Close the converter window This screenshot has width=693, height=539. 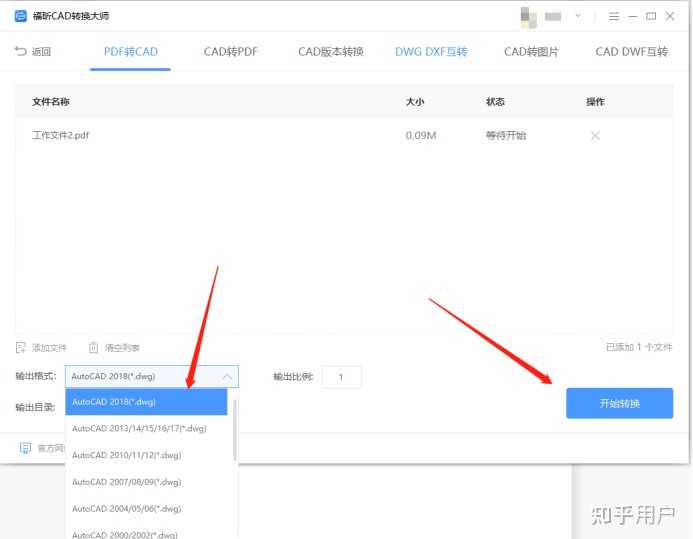(670, 16)
